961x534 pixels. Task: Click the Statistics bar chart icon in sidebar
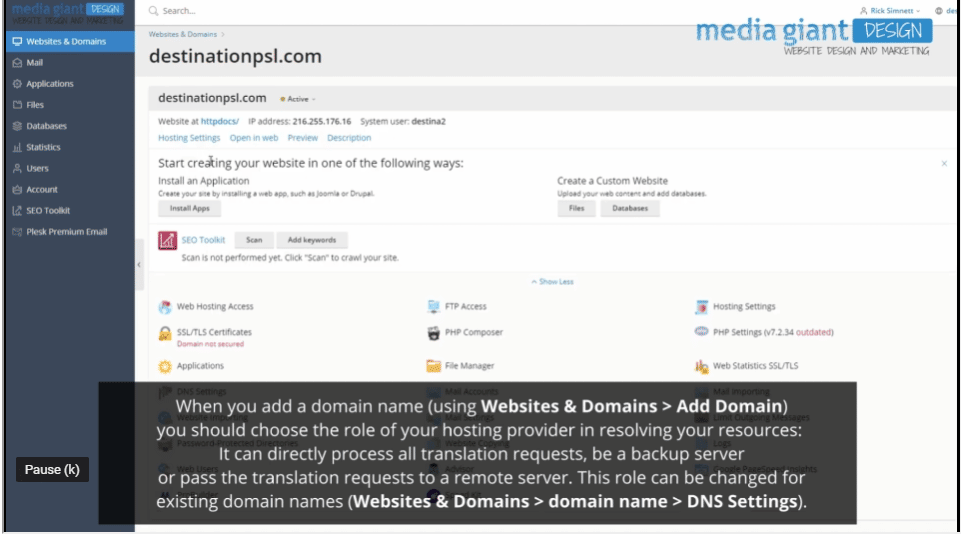point(17,147)
